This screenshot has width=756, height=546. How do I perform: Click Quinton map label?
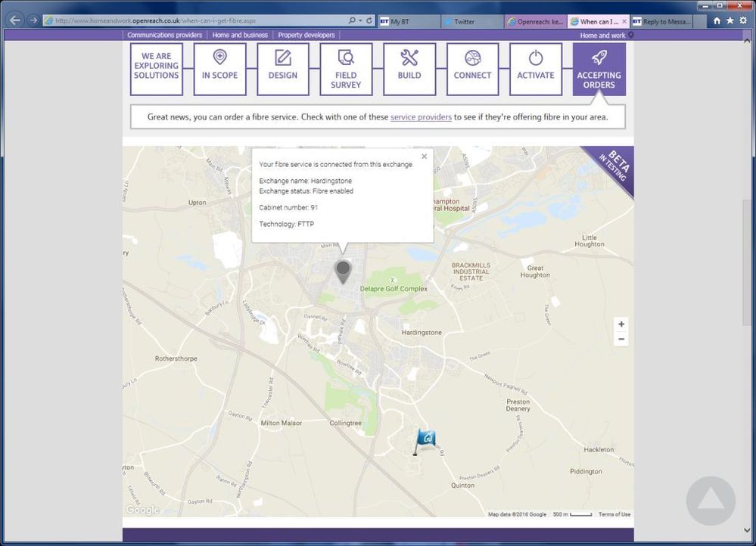(x=462, y=486)
